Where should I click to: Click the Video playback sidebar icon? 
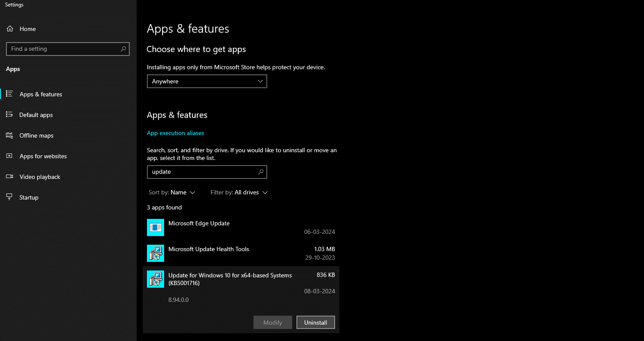pos(9,177)
